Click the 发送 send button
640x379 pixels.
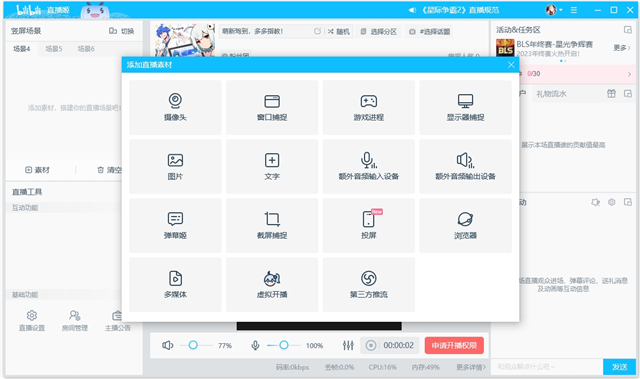(619, 367)
